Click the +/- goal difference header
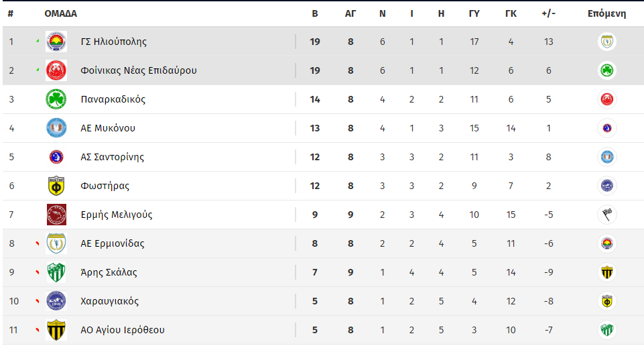This screenshot has height=346, width=644. click(548, 13)
